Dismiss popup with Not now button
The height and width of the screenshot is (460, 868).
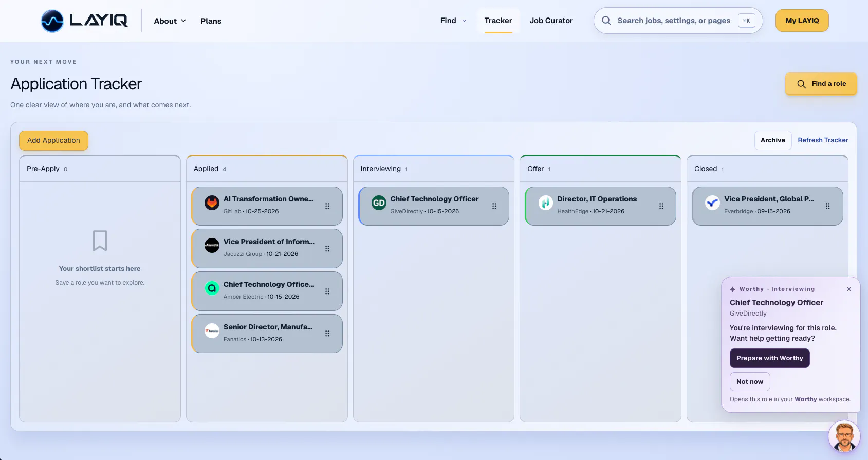click(750, 382)
